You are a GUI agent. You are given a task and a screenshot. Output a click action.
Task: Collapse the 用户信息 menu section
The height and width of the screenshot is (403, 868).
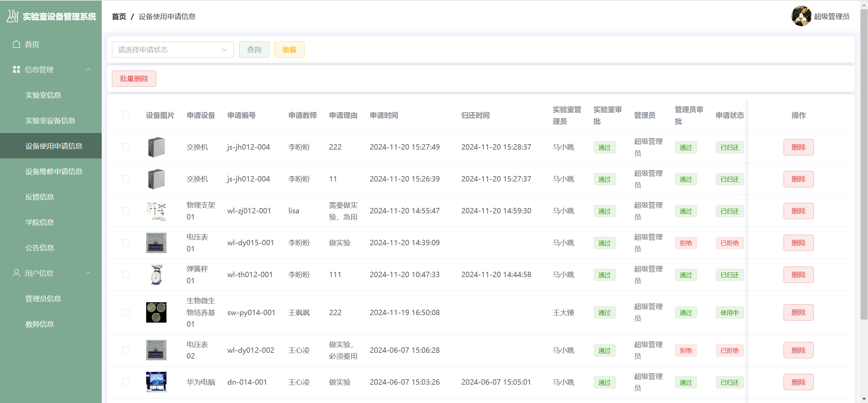pos(88,273)
